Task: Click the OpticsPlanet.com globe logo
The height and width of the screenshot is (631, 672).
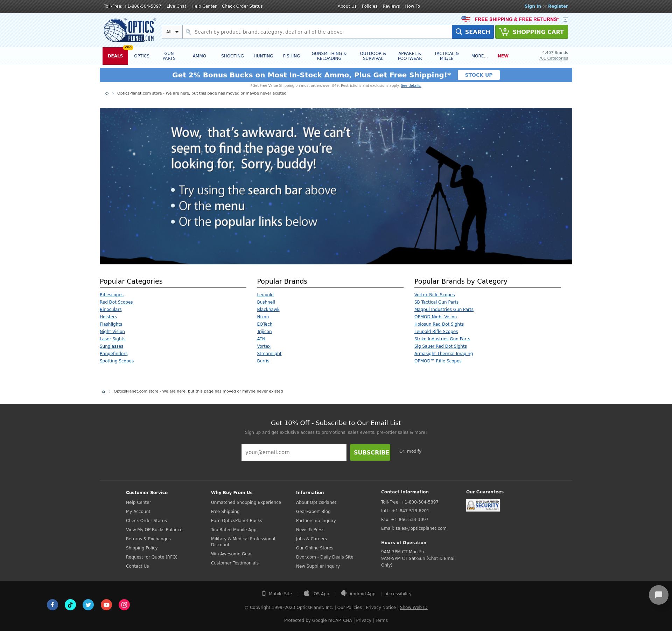Action: (x=130, y=30)
